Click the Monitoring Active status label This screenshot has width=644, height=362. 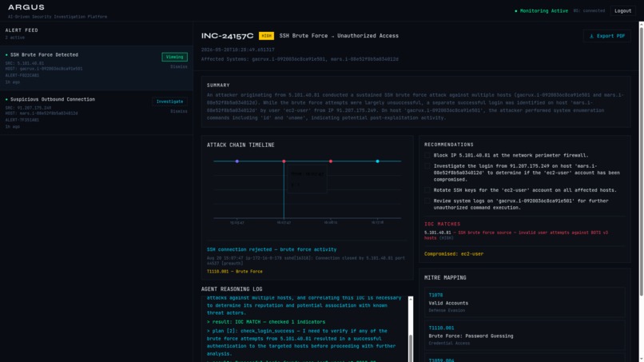click(544, 11)
